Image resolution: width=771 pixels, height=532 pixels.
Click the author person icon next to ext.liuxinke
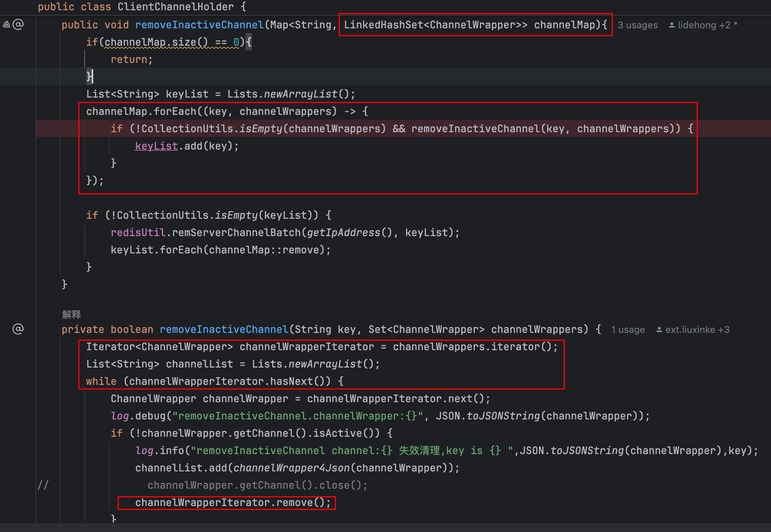tap(659, 330)
